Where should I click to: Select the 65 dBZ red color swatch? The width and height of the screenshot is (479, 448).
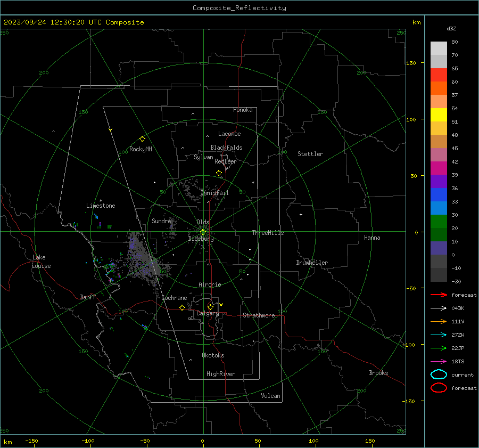tap(439, 75)
